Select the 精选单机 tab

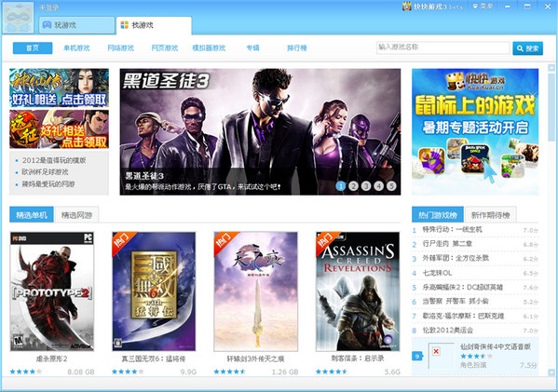[x=32, y=215]
